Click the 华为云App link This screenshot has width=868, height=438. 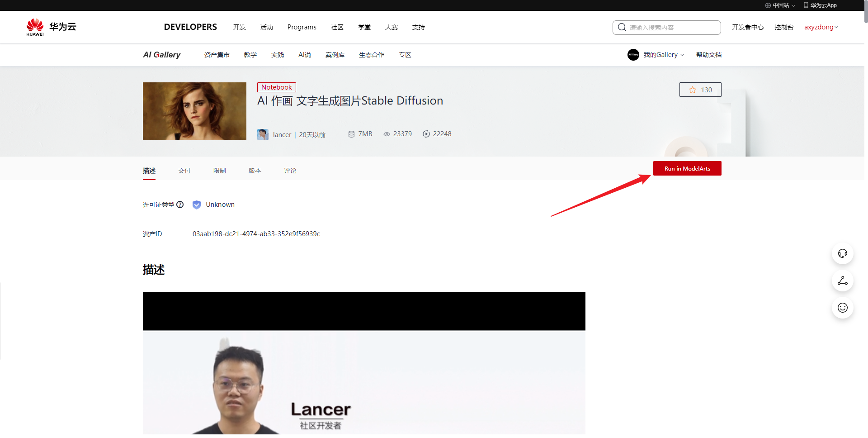pos(823,5)
